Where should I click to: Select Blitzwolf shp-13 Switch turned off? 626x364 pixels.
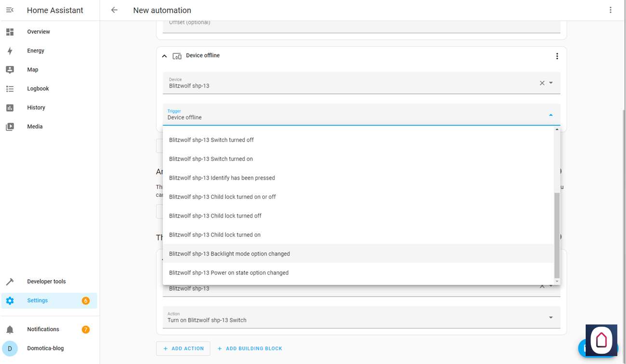(x=211, y=140)
